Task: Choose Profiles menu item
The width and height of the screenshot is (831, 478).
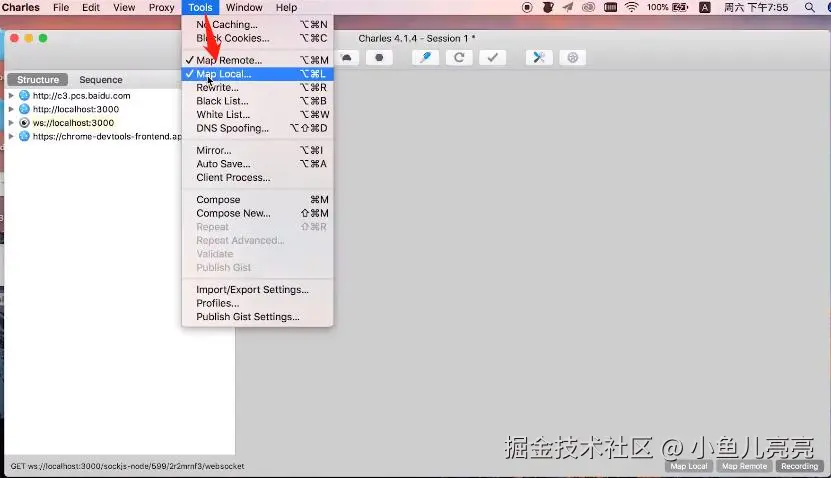Action: 258,303
